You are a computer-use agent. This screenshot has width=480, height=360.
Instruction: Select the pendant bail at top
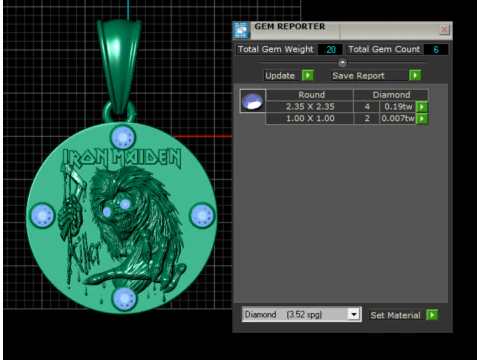tap(119, 67)
